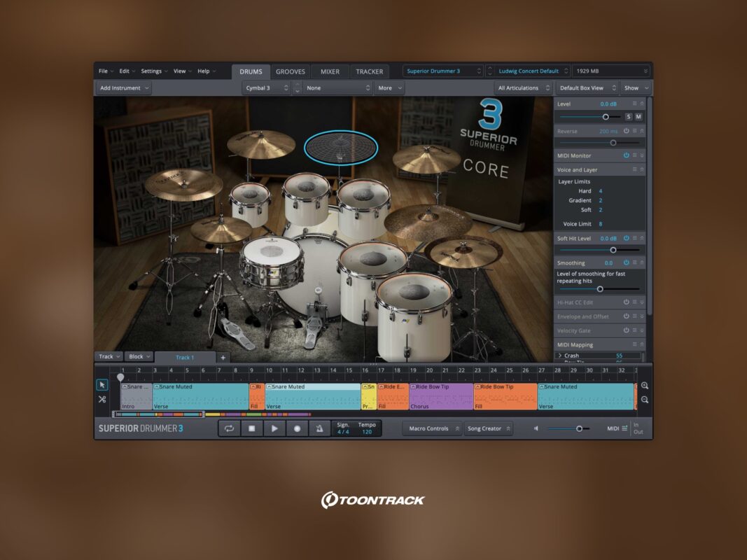Viewport: 747px width, 560px height.
Task: Enable Envelope and Offset power toggle
Action: pyautogui.click(x=626, y=316)
